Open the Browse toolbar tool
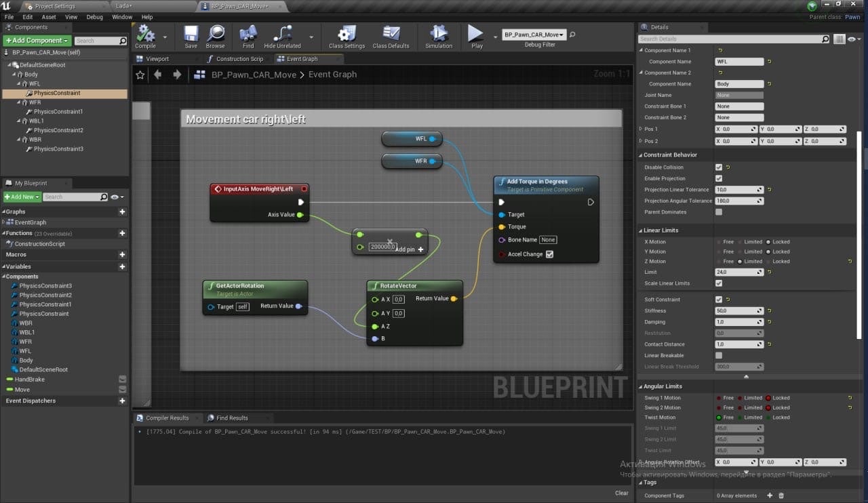The height and width of the screenshot is (503, 868). click(216, 37)
